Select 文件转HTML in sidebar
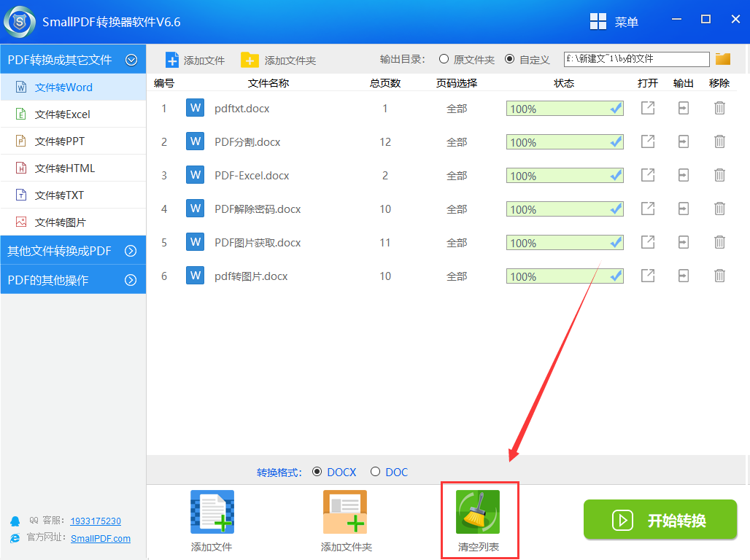 [73, 168]
